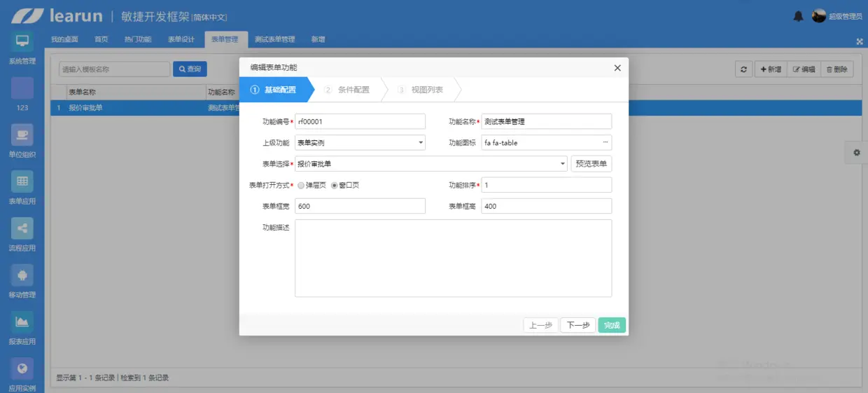This screenshot has width=868, height=393.
Task: Click the 完成 button
Action: pyautogui.click(x=612, y=325)
